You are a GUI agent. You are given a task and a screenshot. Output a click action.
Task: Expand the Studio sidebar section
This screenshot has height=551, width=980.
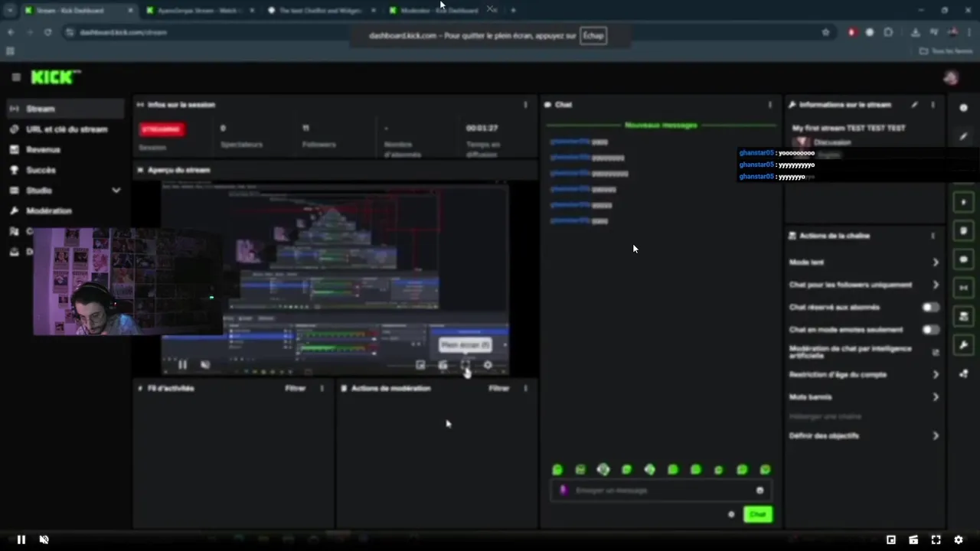tap(65, 191)
